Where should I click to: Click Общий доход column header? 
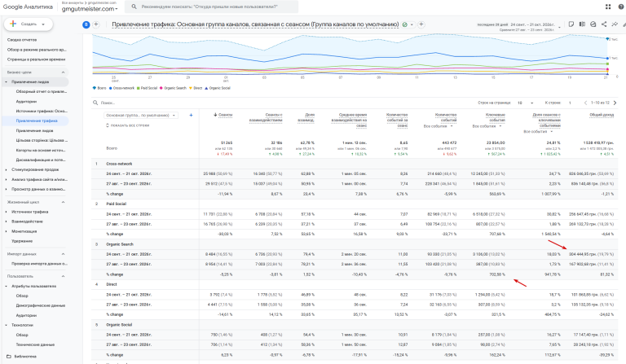click(x=602, y=115)
